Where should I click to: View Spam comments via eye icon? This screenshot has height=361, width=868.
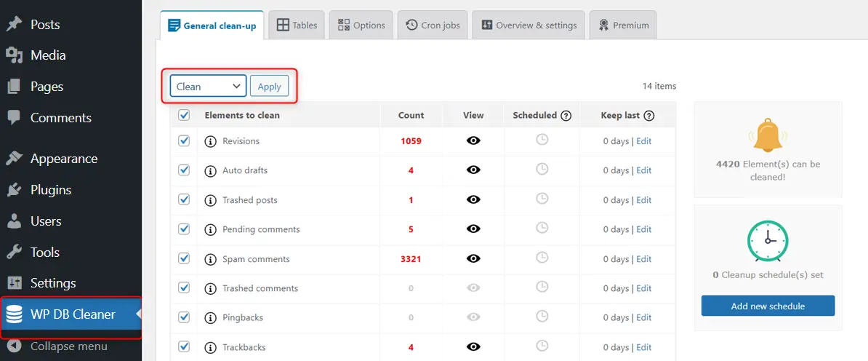point(473,258)
